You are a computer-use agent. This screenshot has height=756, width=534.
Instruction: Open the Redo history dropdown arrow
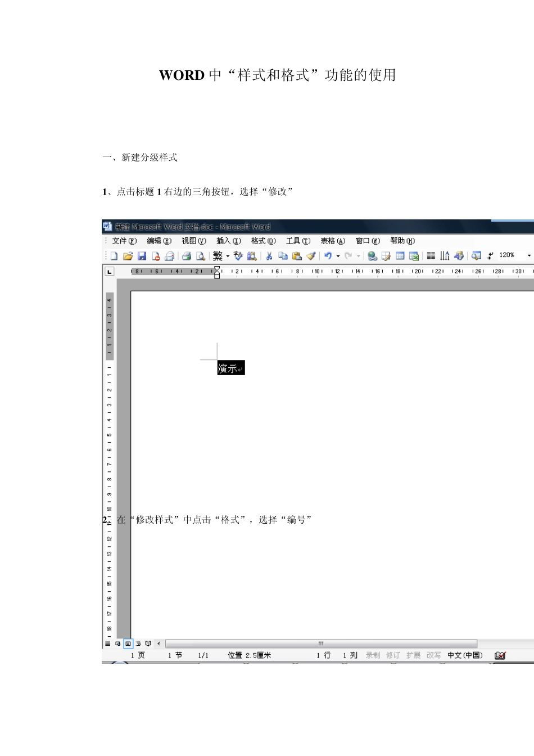(x=358, y=256)
